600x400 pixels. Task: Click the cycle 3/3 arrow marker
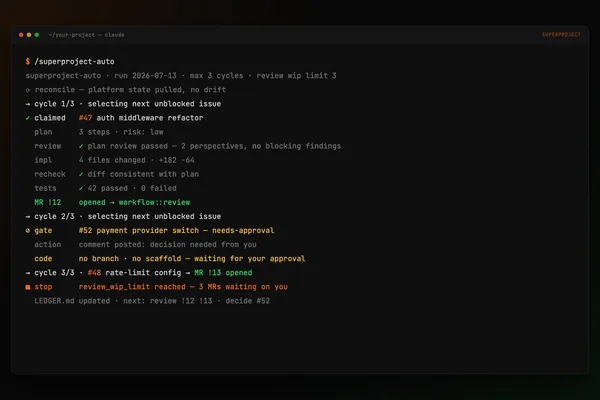[28, 273]
